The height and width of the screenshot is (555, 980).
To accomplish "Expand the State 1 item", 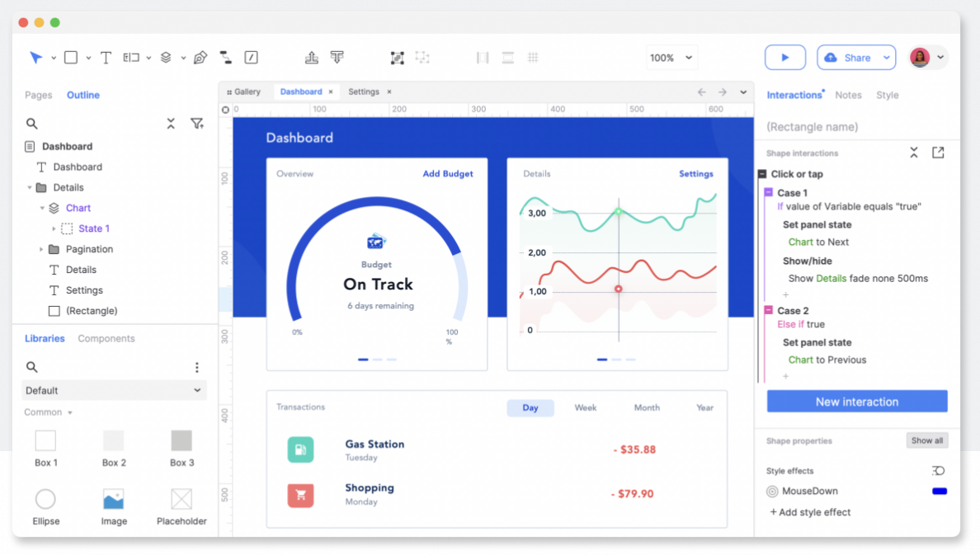I will [x=54, y=228].
